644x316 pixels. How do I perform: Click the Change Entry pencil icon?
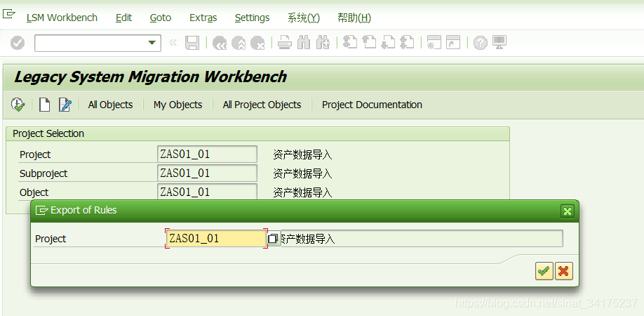coord(65,105)
